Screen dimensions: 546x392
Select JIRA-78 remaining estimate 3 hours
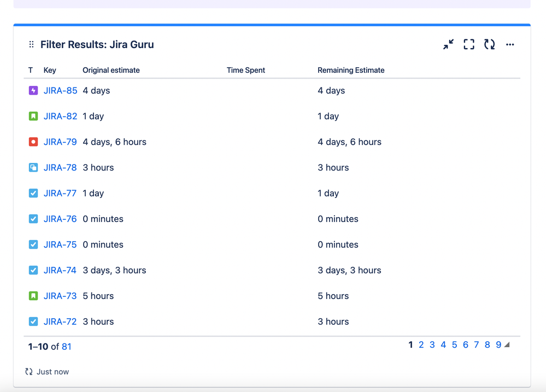(333, 168)
